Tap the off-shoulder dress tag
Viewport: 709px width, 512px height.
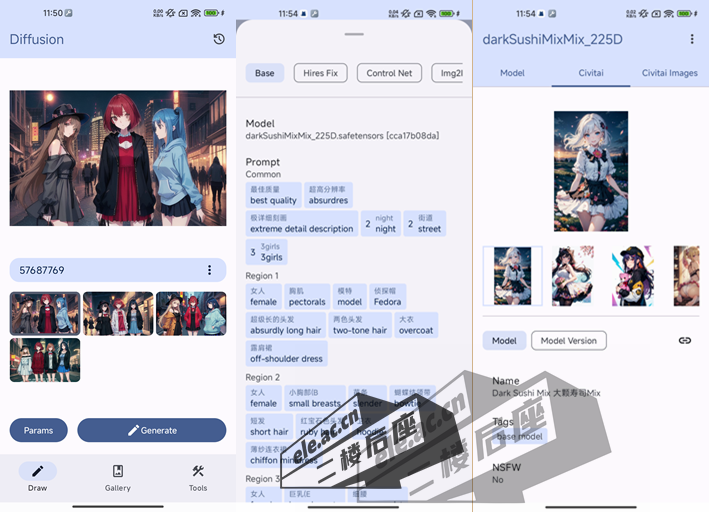pos(287,353)
